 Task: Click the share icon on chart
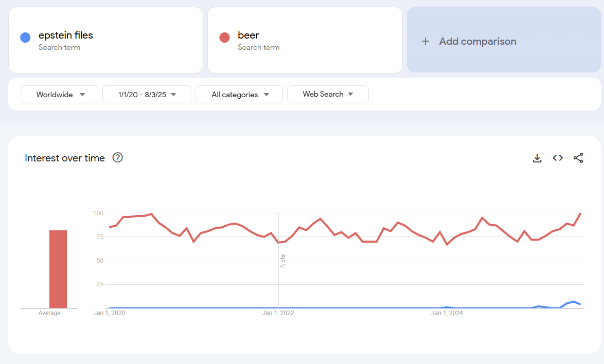point(578,158)
